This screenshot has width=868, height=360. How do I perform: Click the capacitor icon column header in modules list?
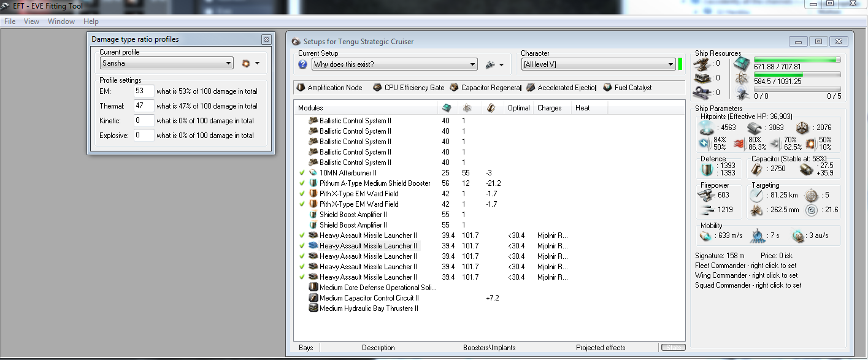click(x=490, y=108)
